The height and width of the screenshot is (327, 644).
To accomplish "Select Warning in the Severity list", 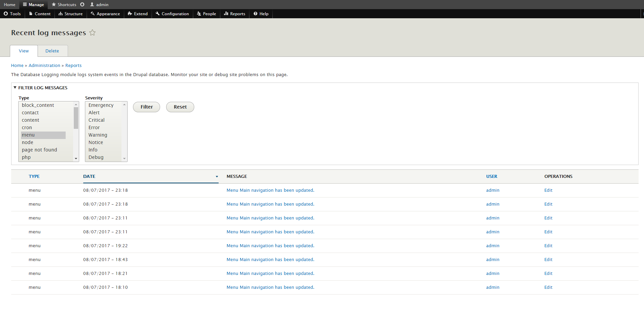I will click(x=98, y=135).
